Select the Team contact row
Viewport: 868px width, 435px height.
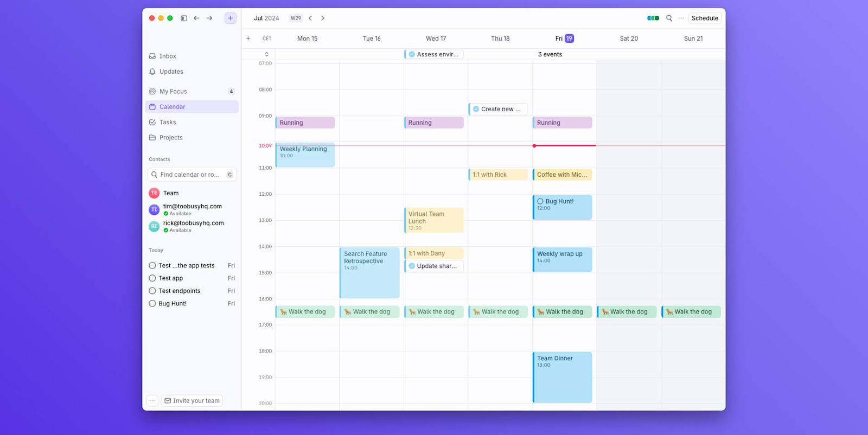[x=192, y=193]
